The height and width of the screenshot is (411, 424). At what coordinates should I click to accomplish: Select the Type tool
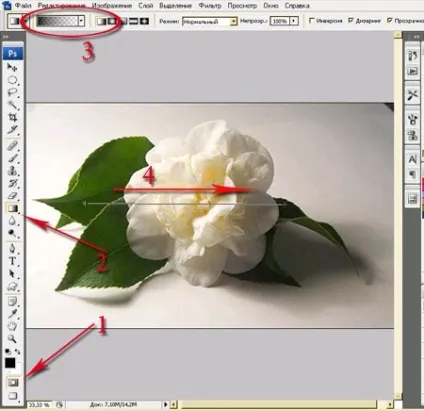(12, 261)
